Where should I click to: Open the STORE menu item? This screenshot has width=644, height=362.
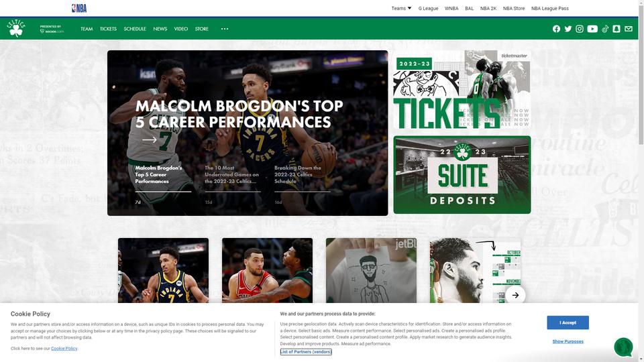point(202,29)
